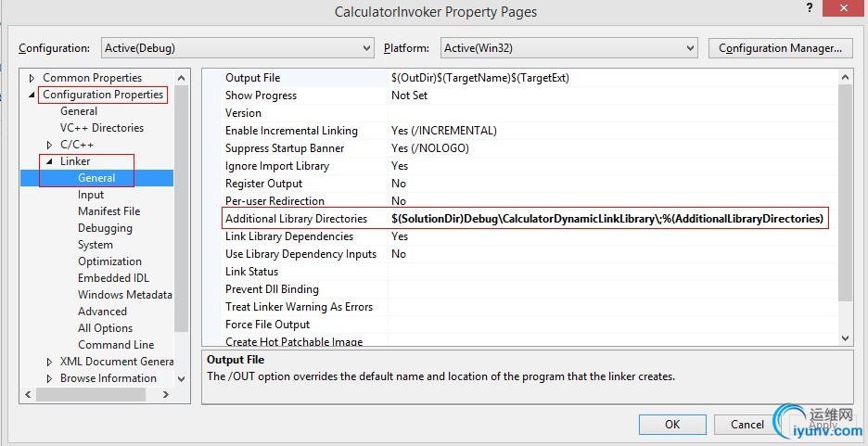Image resolution: width=868 pixels, height=446 pixels.
Task: Select the Common Properties tree item
Action: click(x=93, y=78)
